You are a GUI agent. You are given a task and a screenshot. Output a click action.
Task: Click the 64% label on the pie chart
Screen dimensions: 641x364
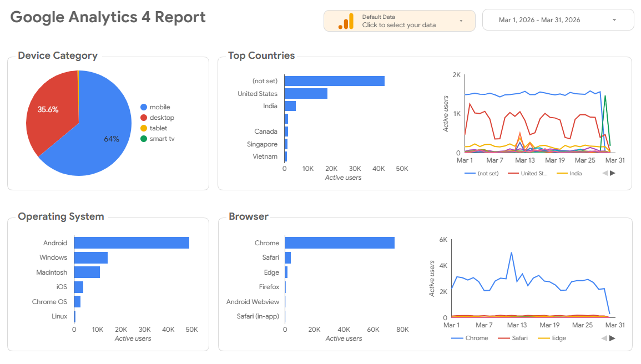[x=112, y=139]
